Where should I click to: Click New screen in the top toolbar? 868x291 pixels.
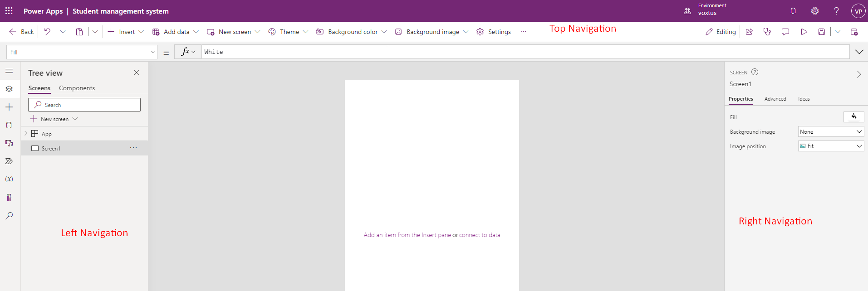point(233,32)
